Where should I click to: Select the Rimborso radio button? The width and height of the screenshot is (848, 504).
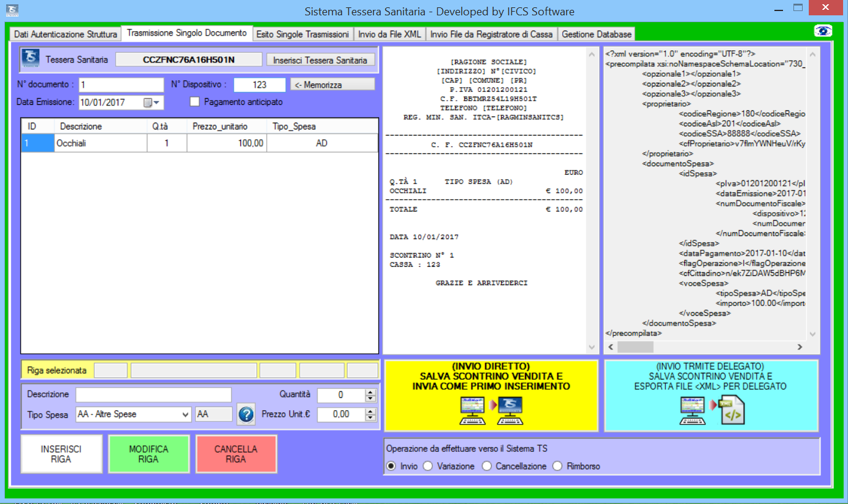[557, 466]
